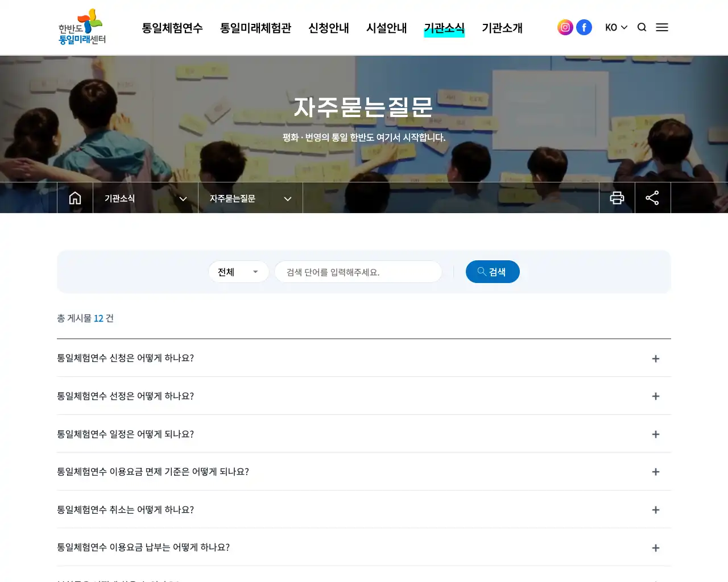Click the search magnifier icon in header
This screenshot has height=582, width=728.
pos(642,27)
